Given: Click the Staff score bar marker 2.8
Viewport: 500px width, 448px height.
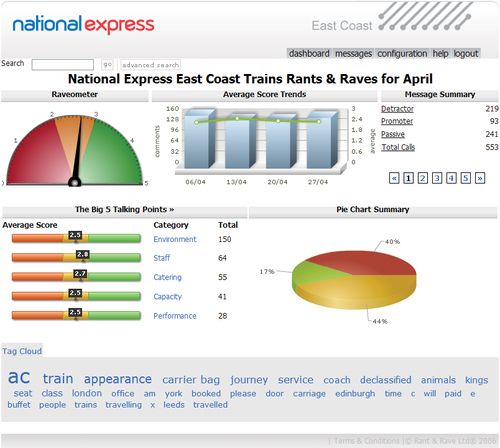Looking at the screenshot, I should pyautogui.click(x=83, y=255).
